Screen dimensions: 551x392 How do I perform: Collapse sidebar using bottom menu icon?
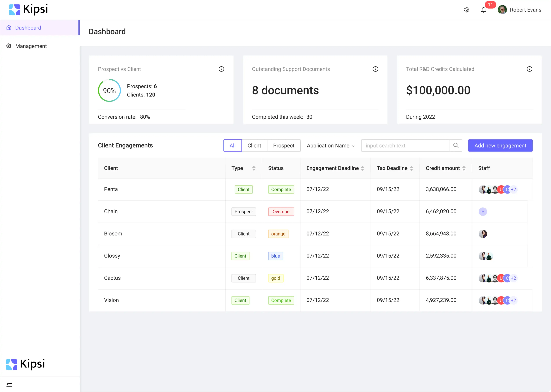click(x=9, y=384)
